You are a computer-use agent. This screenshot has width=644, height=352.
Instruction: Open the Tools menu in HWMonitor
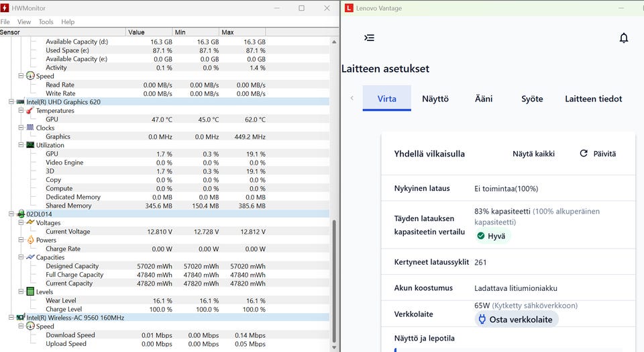point(46,21)
